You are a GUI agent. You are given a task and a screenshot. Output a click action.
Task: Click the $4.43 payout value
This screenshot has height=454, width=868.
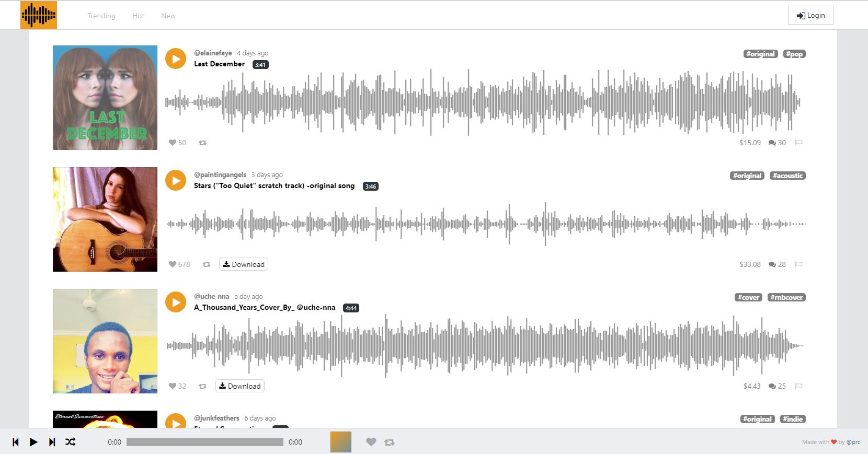[x=752, y=386]
